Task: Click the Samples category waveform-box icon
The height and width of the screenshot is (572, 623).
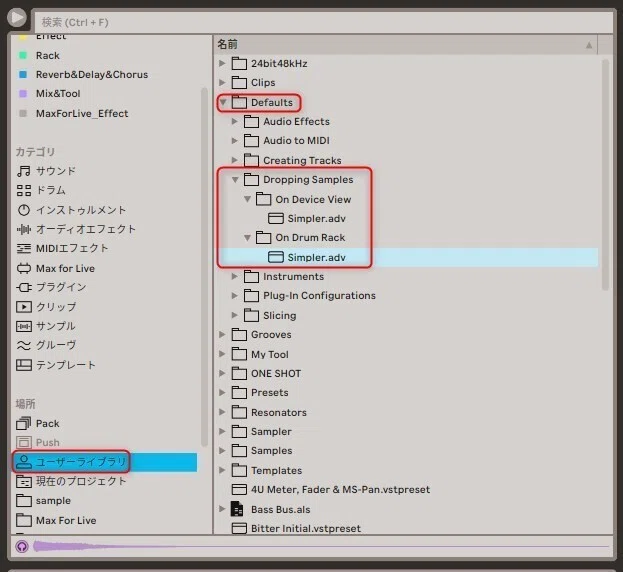Action: 23,326
